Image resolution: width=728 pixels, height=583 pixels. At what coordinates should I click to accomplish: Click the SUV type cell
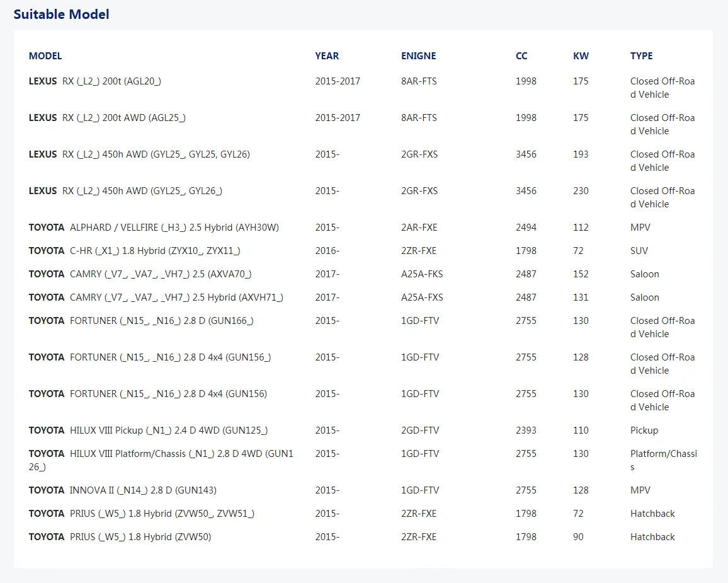[x=639, y=251]
